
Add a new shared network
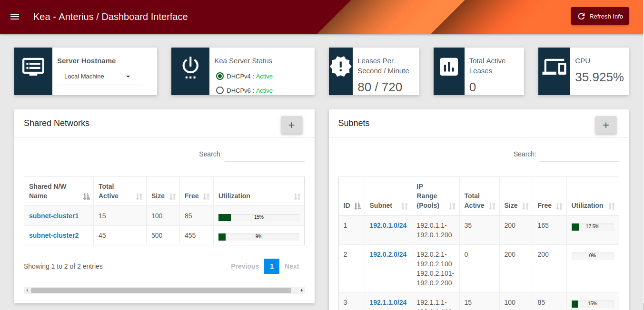click(x=292, y=125)
